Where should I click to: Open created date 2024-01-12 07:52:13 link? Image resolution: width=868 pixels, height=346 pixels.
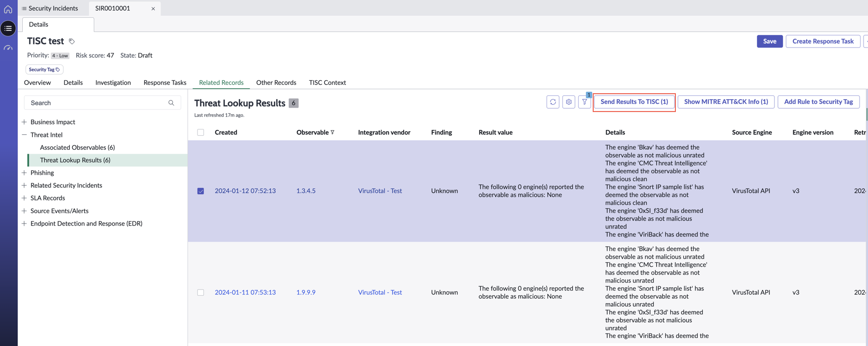point(245,191)
